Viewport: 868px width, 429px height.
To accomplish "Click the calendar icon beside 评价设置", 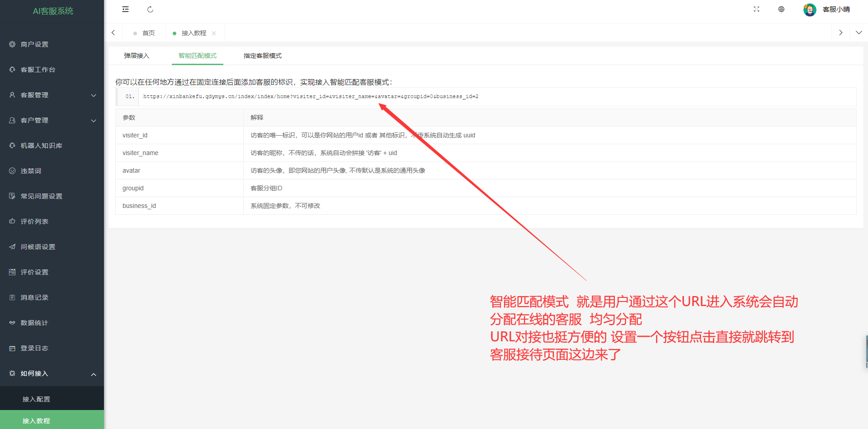I will coord(12,272).
